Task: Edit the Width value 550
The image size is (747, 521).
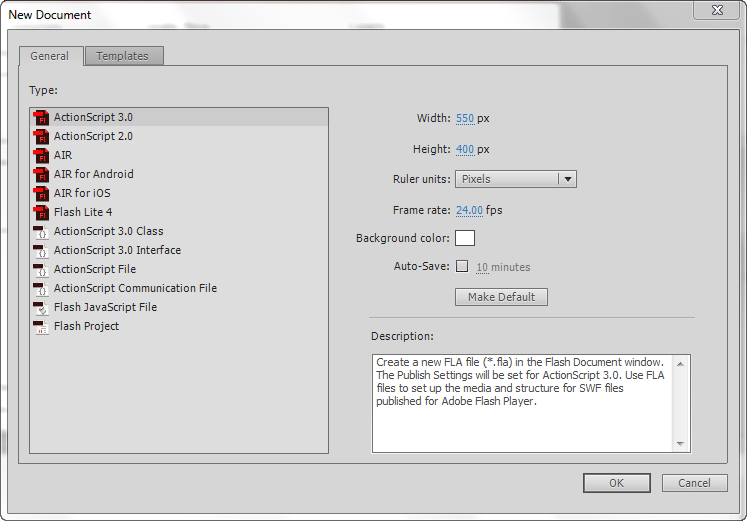Action: click(x=465, y=118)
